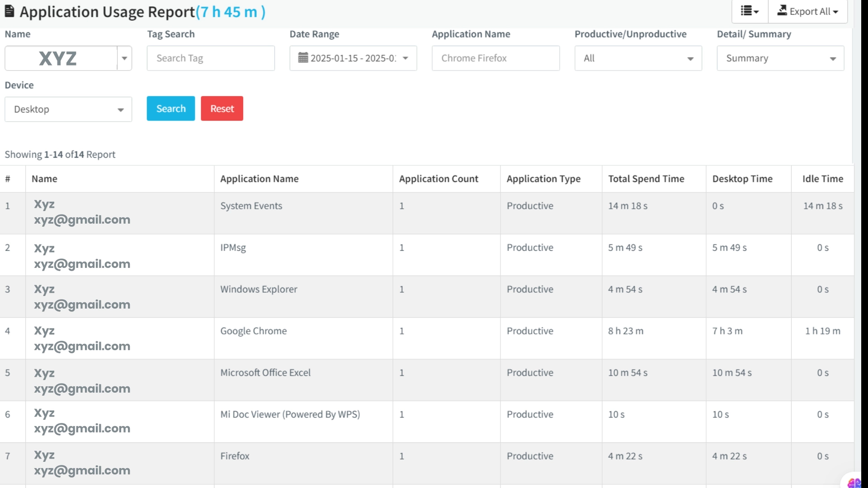Viewport: 868px width, 488px height.
Task: Click the Export All button
Action: pyautogui.click(x=807, y=11)
